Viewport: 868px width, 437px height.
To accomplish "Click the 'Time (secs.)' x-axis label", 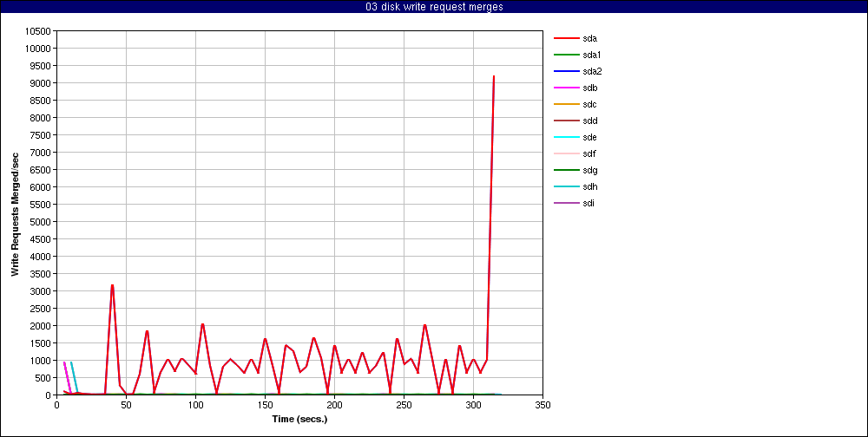I will pyautogui.click(x=300, y=419).
